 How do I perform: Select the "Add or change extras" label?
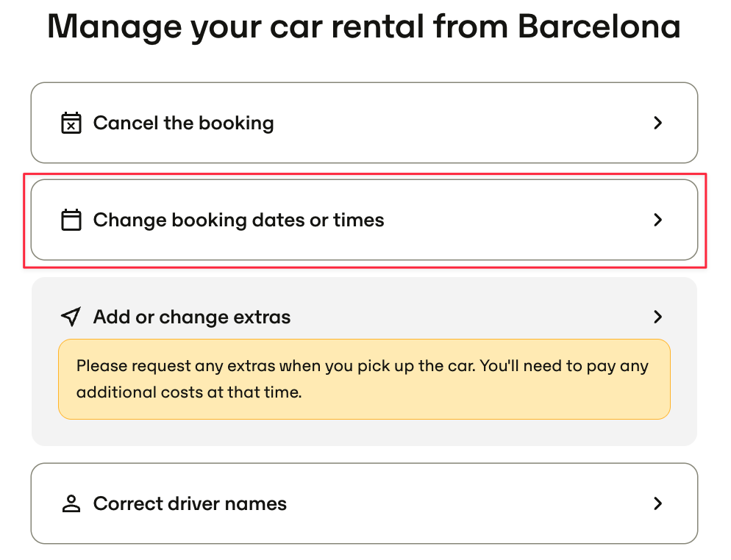pyautogui.click(x=192, y=317)
